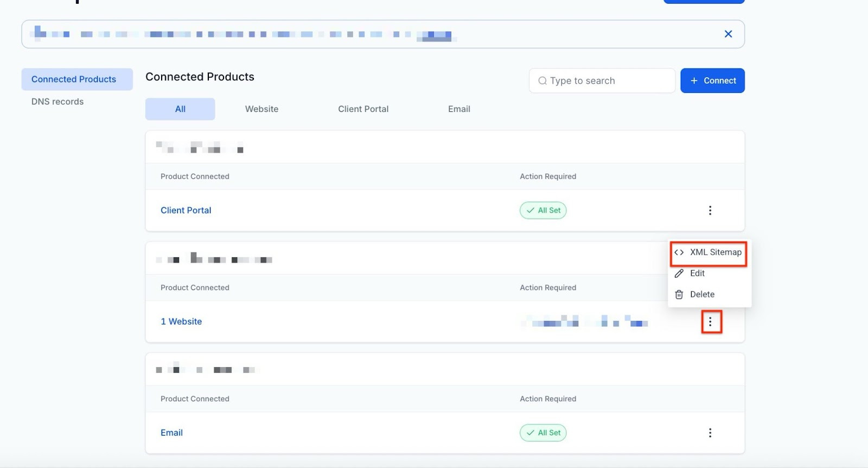Click the All Set badge for Email
Screen dimensions: 868x468
point(543,433)
